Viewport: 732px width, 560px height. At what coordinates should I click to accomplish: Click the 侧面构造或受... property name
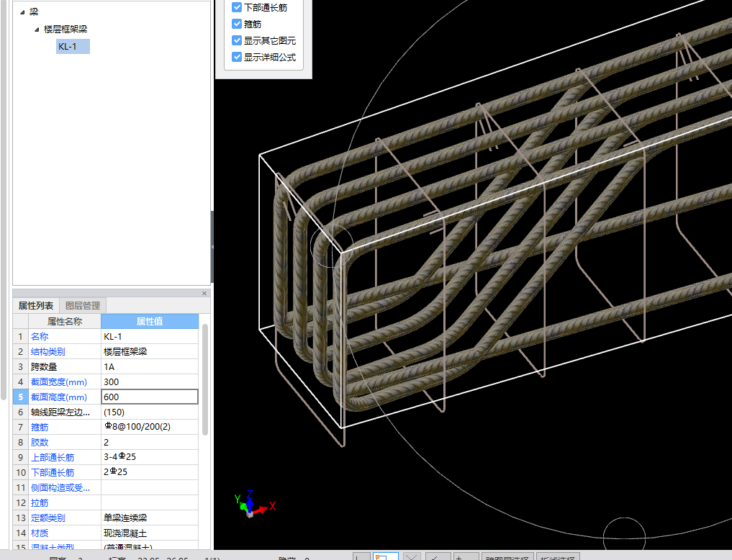(x=60, y=488)
